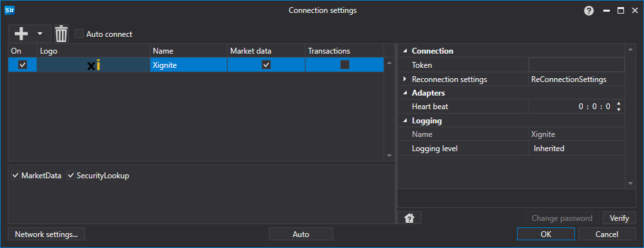Select the ReConnectionSettings value cell
644x248 pixels.
(x=577, y=79)
